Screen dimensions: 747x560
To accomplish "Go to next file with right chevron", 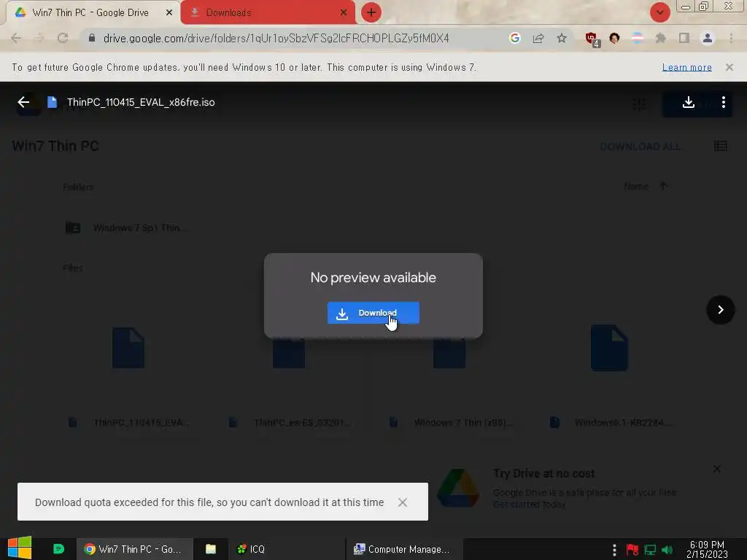I will [x=720, y=310].
